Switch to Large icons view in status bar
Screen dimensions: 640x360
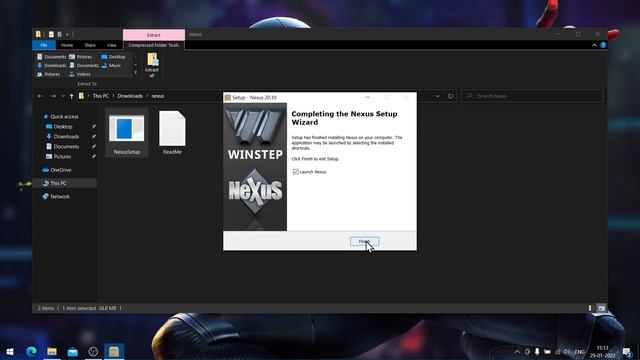coord(601,308)
